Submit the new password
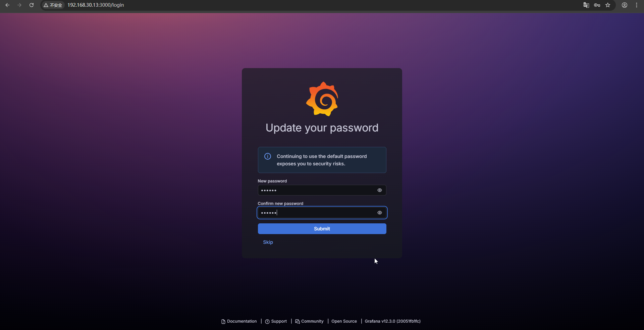The image size is (644, 330). pos(322,229)
